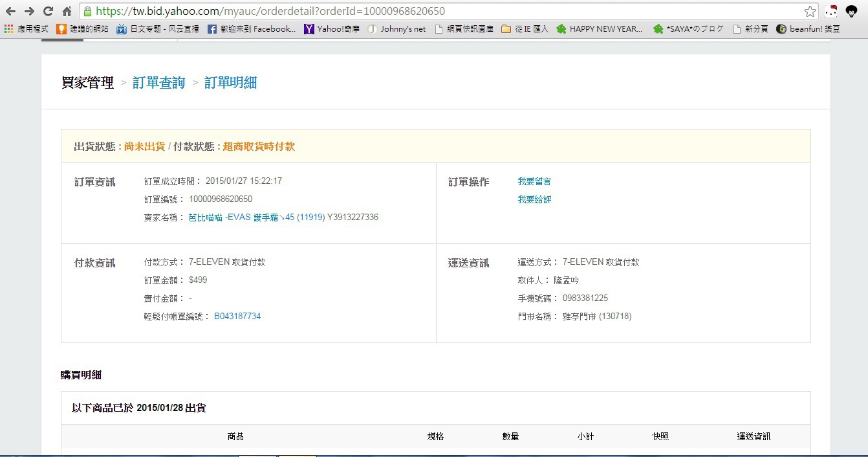Click recipient name 隆孟吟
Image resolution: width=868 pixels, height=457 pixels.
pos(567,280)
